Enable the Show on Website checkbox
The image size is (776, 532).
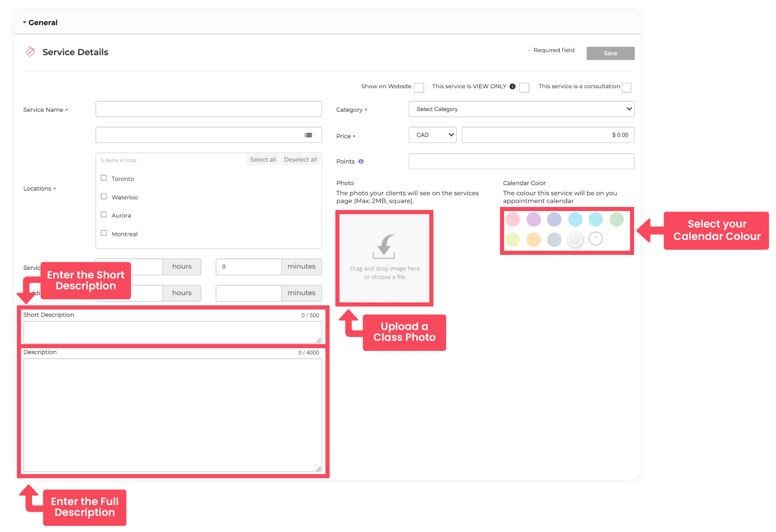(x=419, y=88)
